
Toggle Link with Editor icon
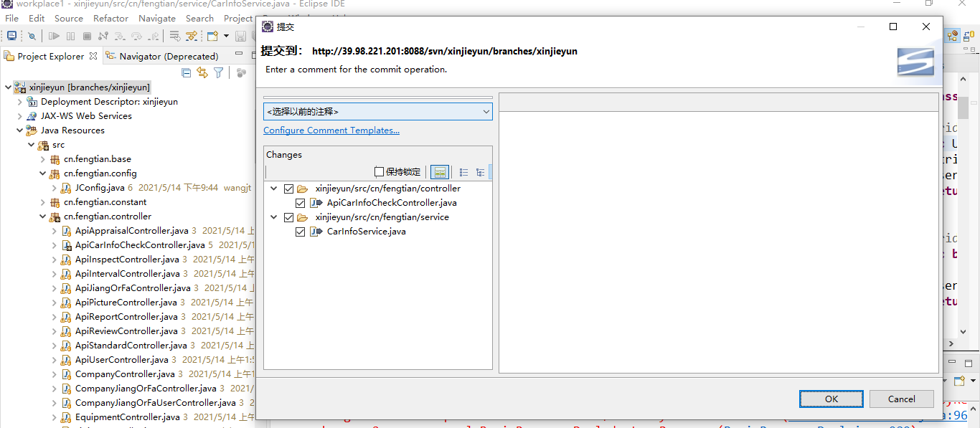(202, 72)
